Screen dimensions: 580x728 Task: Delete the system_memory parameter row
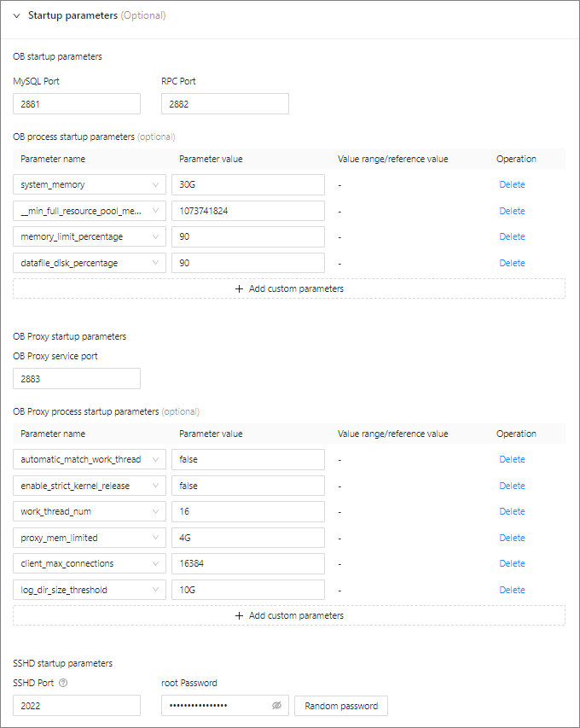pos(512,184)
